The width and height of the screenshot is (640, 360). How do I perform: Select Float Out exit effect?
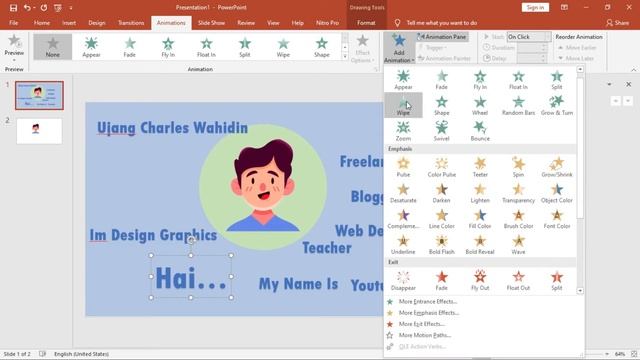[518, 280]
